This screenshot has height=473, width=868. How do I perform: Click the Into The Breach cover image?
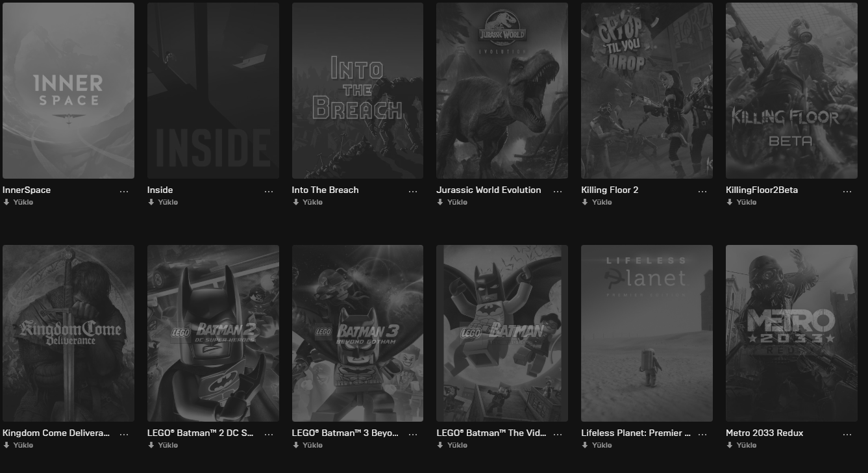click(x=358, y=90)
